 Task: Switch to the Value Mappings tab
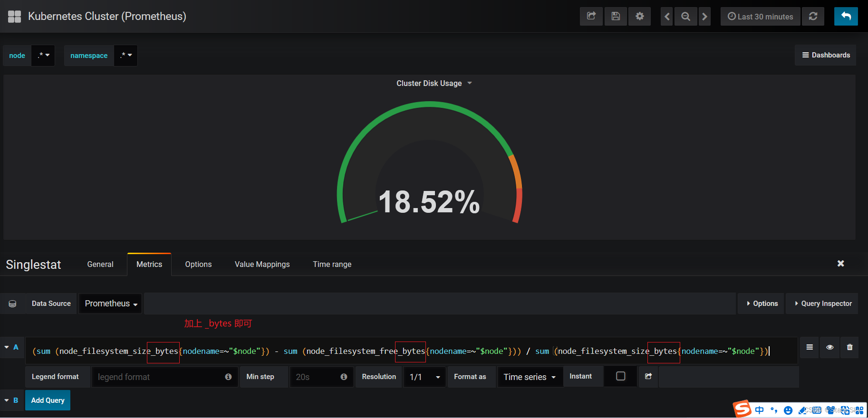pyautogui.click(x=262, y=264)
